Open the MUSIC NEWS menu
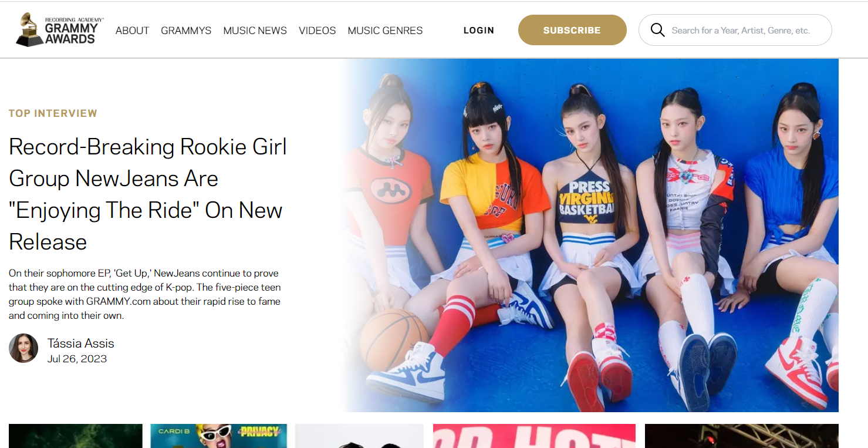The width and height of the screenshot is (868, 448). 255,31
